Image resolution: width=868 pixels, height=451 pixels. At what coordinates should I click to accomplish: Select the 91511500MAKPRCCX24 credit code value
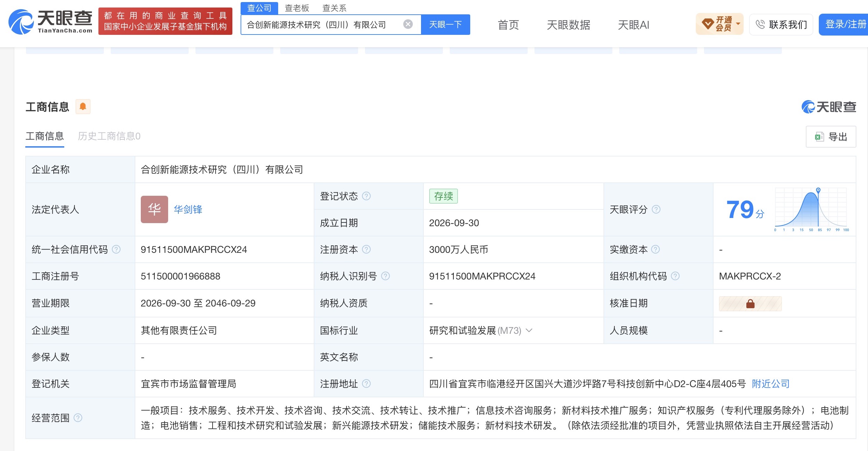coord(194,249)
